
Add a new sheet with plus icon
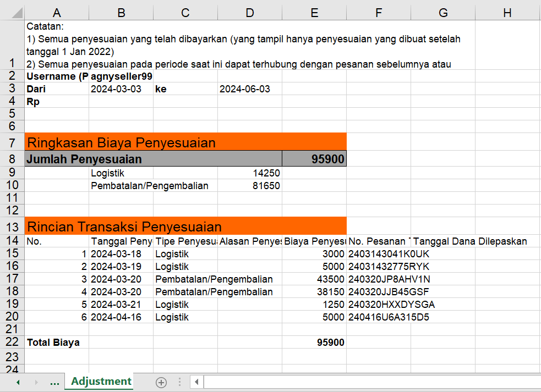pyautogui.click(x=161, y=382)
